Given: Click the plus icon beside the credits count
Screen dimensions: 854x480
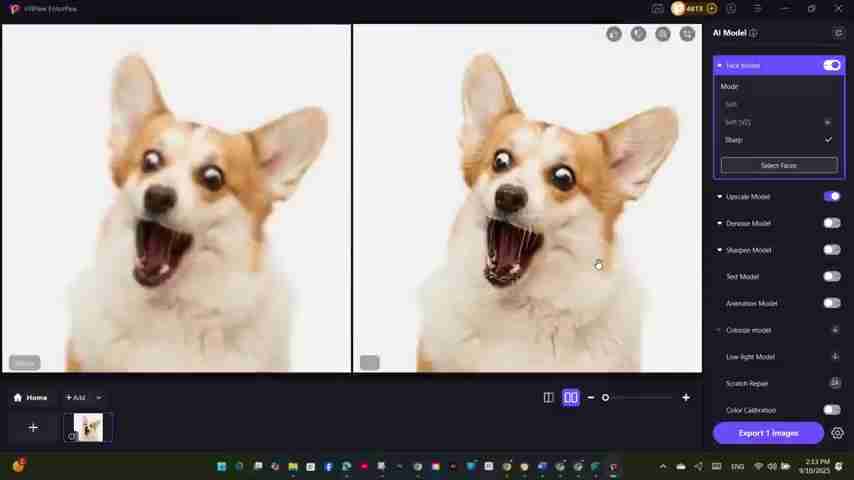Looking at the screenshot, I should 711,9.
